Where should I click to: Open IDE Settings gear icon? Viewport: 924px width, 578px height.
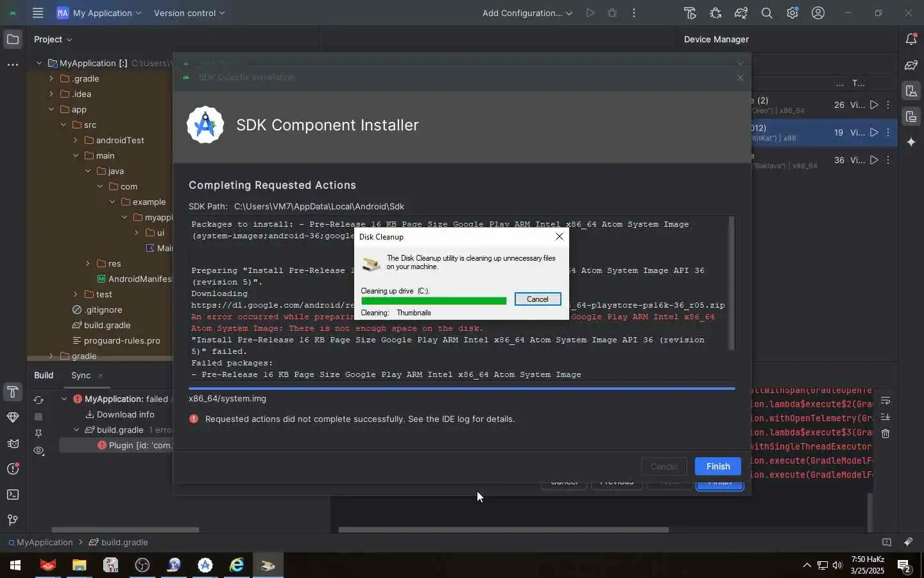792,13
